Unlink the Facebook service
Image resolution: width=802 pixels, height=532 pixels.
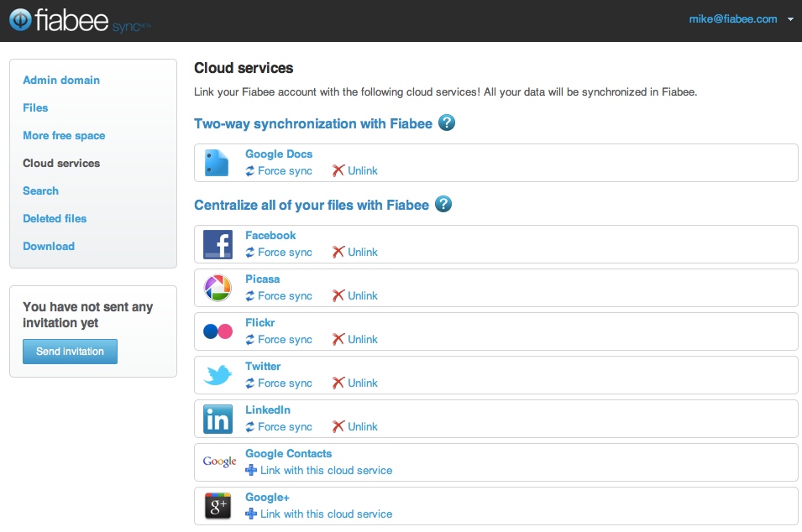coord(354,252)
